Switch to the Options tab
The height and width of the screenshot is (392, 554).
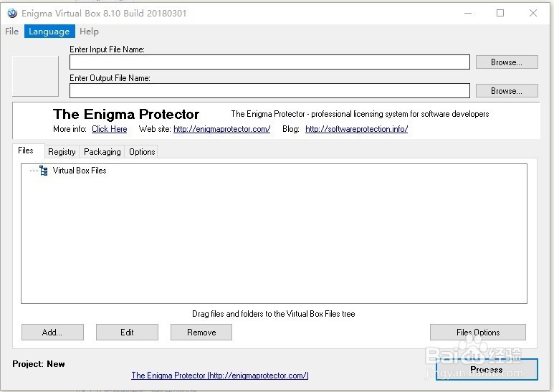pos(142,152)
